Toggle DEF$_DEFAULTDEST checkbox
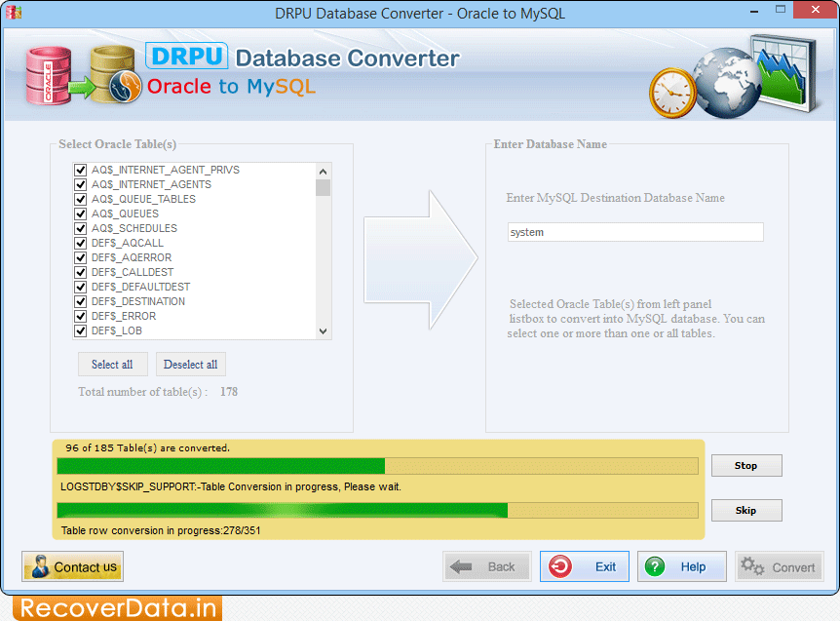840x621 pixels. point(80,287)
